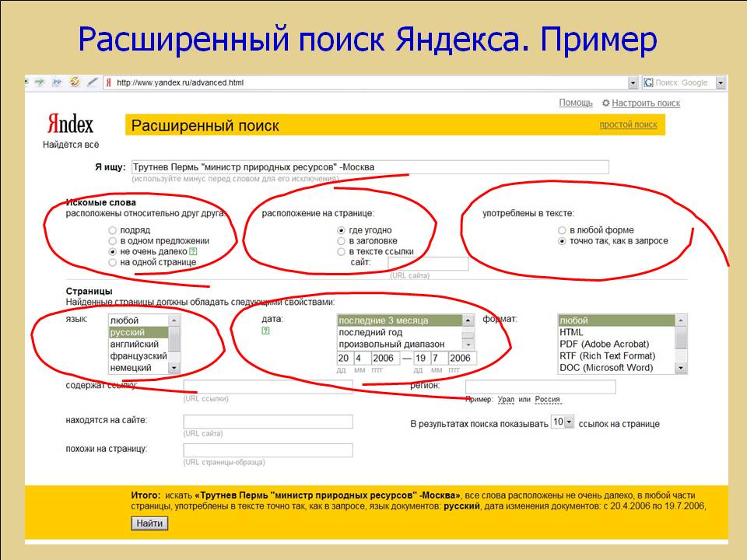Open the help icon beside не очень далеко
The image size is (747, 560).
193,251
